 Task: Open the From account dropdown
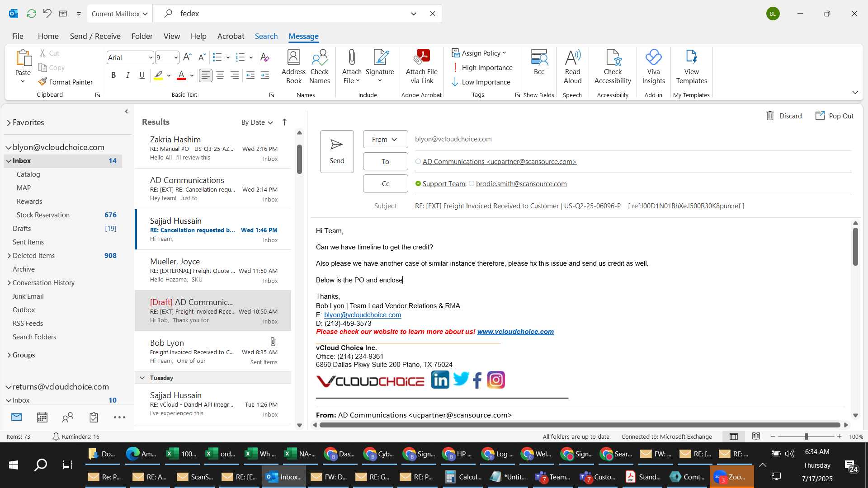[385, 139]
